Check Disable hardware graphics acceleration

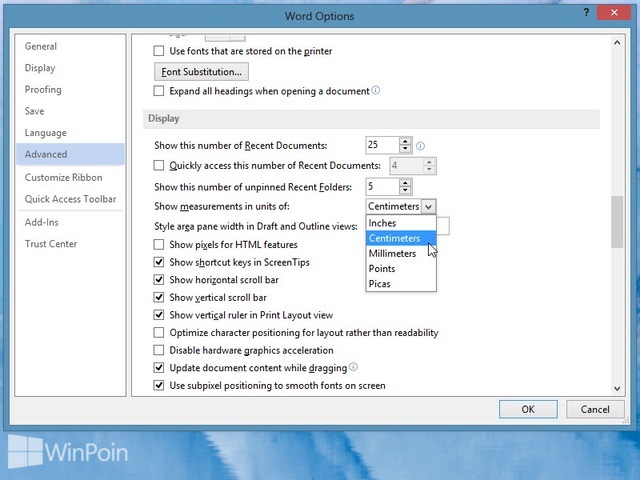pos(159,350)
